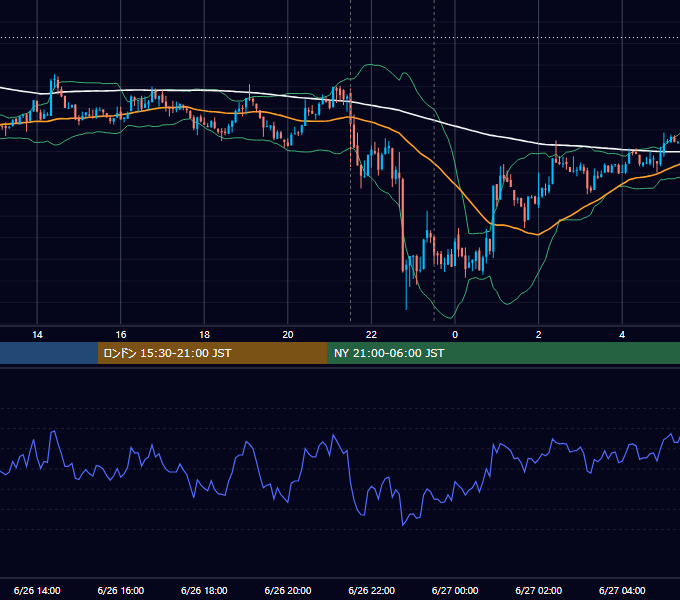Select the ロンドン 15:30-21:00 JST session bar

click(212, 353)
